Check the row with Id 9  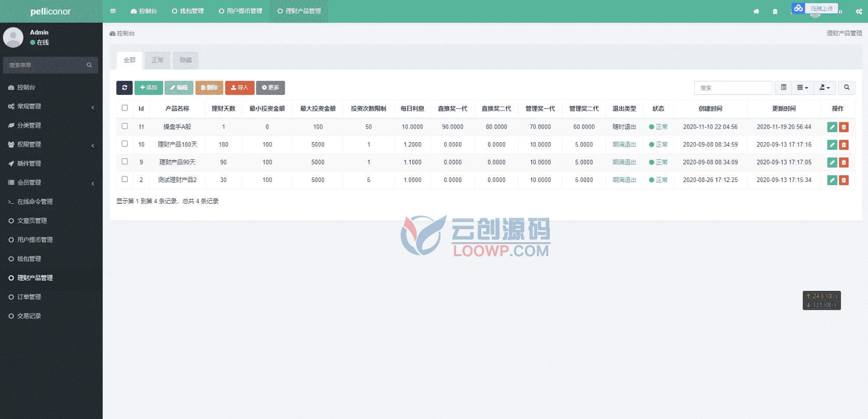[x=124, y=161]
